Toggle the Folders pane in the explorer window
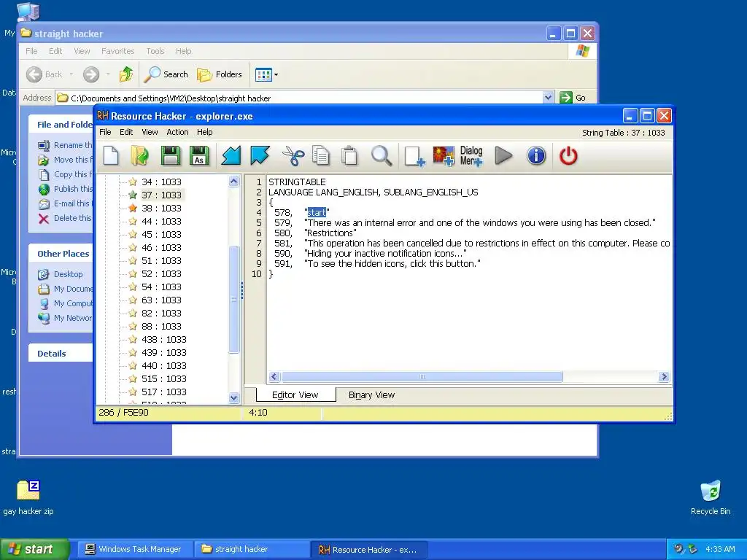 220,74
